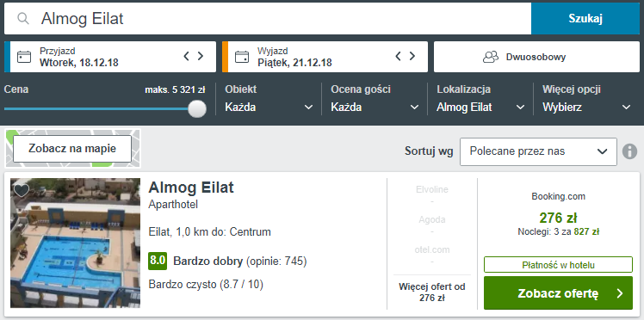The image size is (644, 320).
Task: Expand the Obiekt filter dropdown
Action: click(x=269, y=99)
